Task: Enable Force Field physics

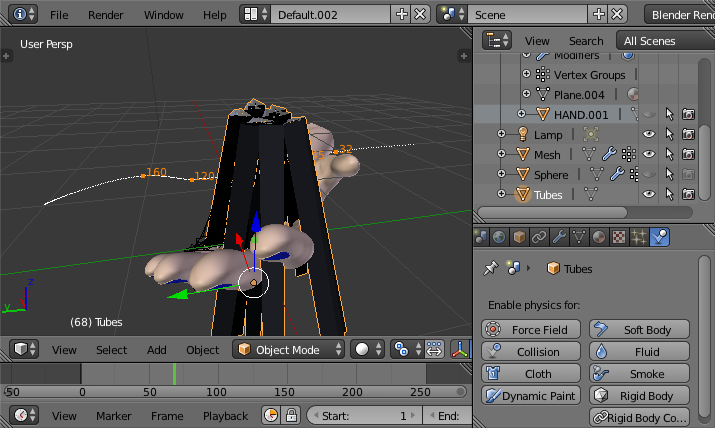Action: (531, 329)
